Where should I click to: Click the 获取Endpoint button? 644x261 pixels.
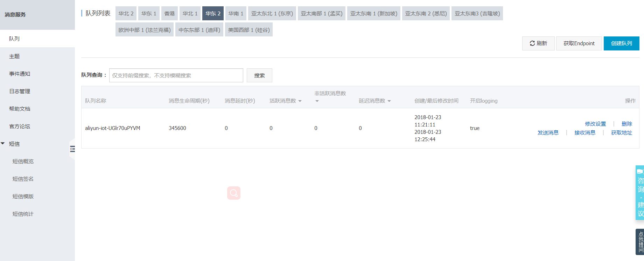579,43
